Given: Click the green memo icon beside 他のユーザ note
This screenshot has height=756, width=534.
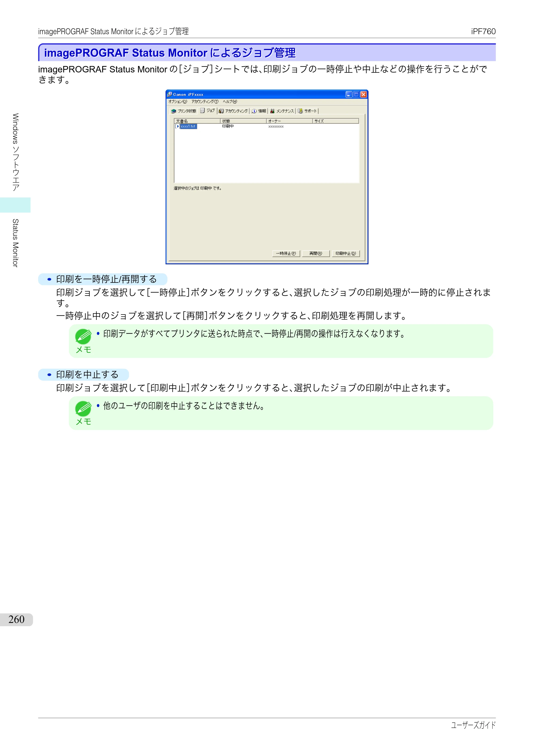Looking at the screenshot, I should pyautogui.click(x=83, y=409).
